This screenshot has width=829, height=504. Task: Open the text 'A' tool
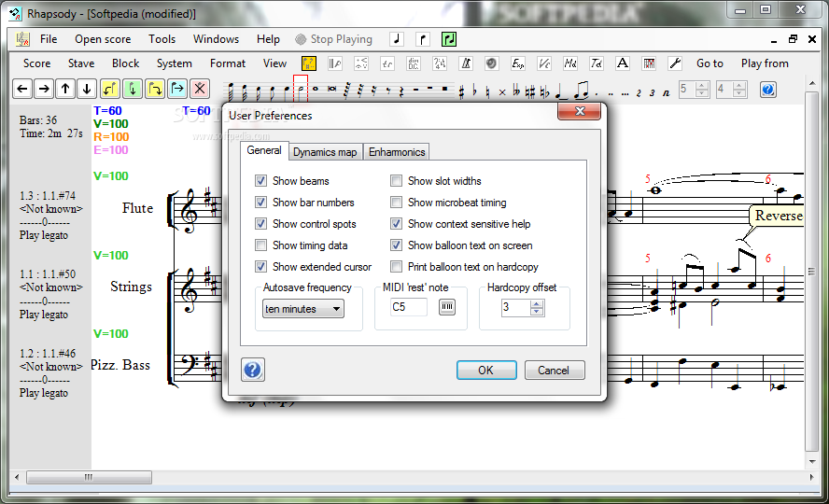coord(623,63)
